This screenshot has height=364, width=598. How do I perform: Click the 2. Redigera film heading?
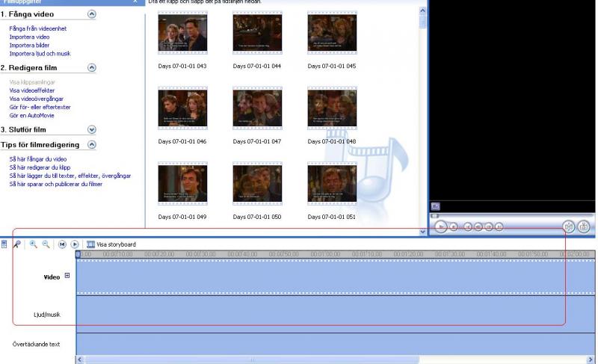pyautogui.click(x=28, y=67)
